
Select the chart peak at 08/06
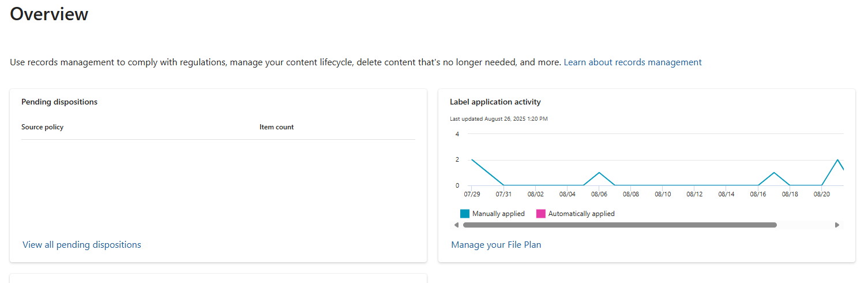pos(599,173)
